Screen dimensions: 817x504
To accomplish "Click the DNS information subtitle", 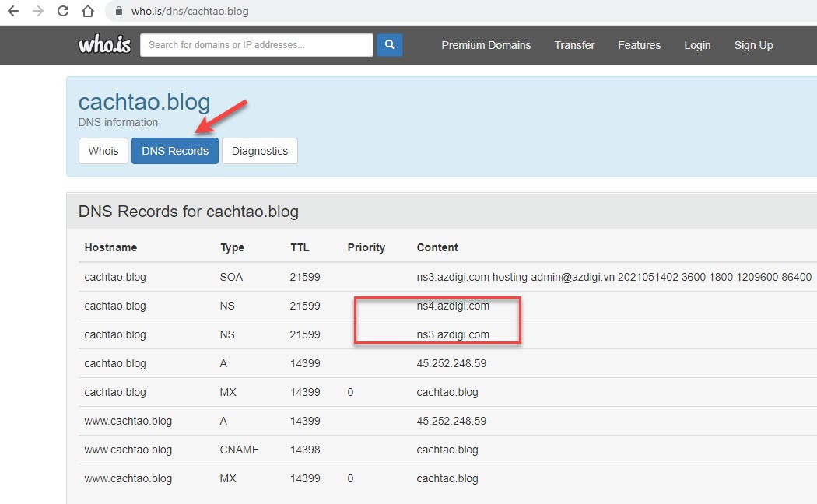I will 118,122.
